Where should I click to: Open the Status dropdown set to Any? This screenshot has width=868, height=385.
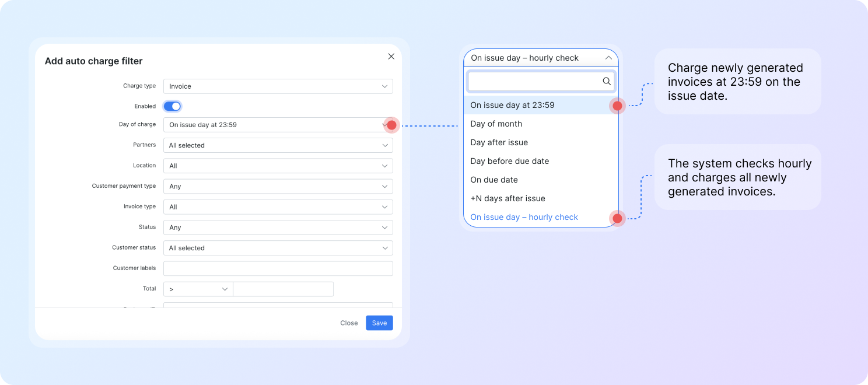pos(278,228)
